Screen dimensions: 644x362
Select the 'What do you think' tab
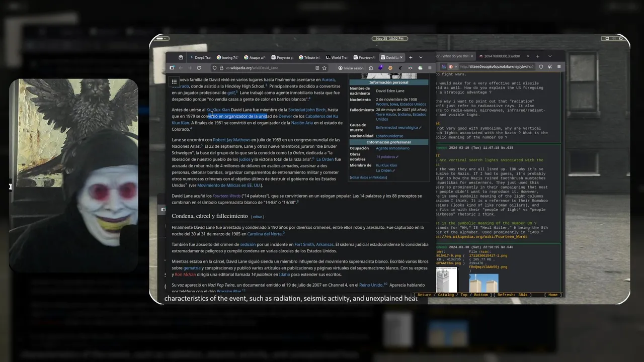point(454,56)
